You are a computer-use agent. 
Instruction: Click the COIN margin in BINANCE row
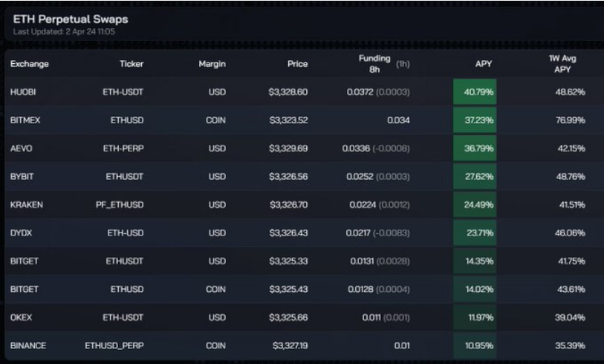tap(215, 345)
